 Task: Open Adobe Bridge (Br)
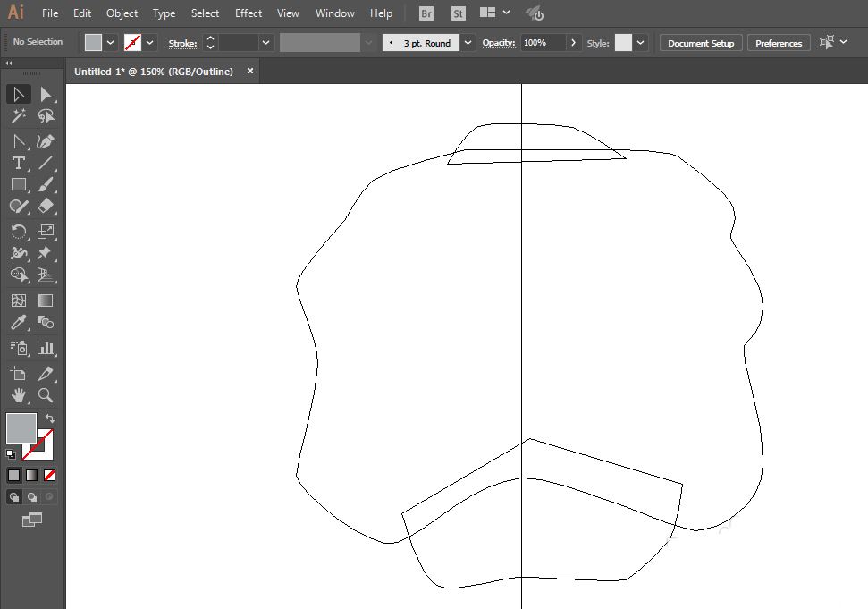click(426, 13)
